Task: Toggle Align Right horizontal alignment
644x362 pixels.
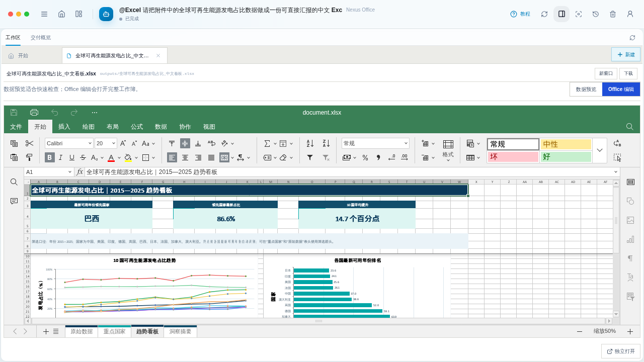Action: (x=198, y=157)
